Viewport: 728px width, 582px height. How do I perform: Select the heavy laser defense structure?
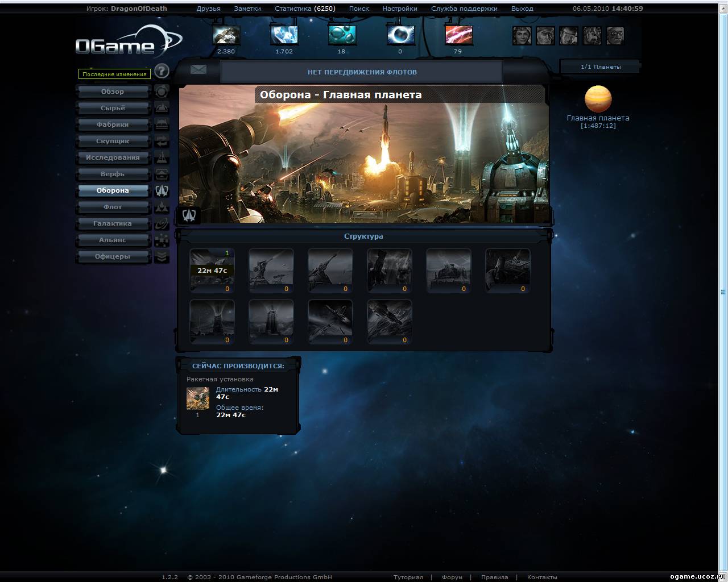[330, 271]
